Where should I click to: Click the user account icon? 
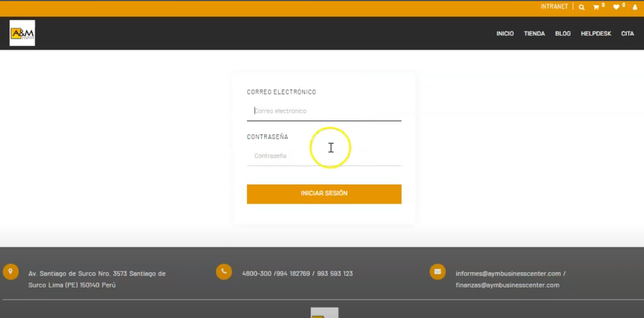pyautogui.click(x=635, y=8)
